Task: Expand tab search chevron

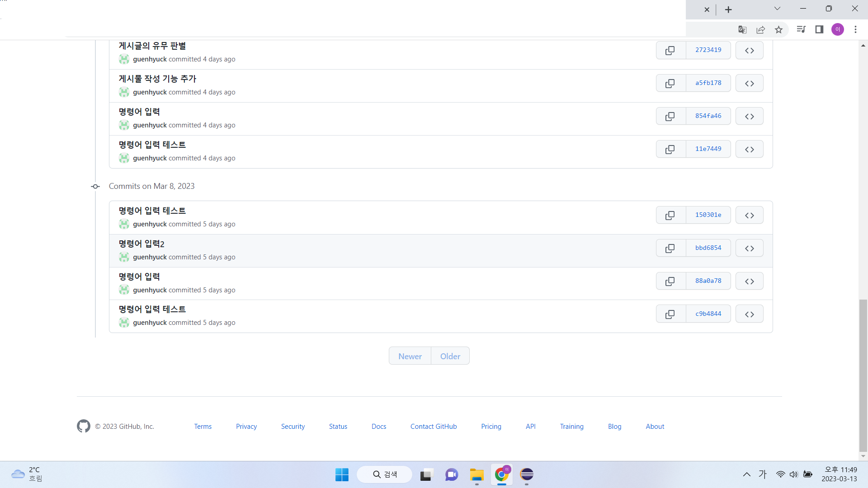Action: point(777,9)
